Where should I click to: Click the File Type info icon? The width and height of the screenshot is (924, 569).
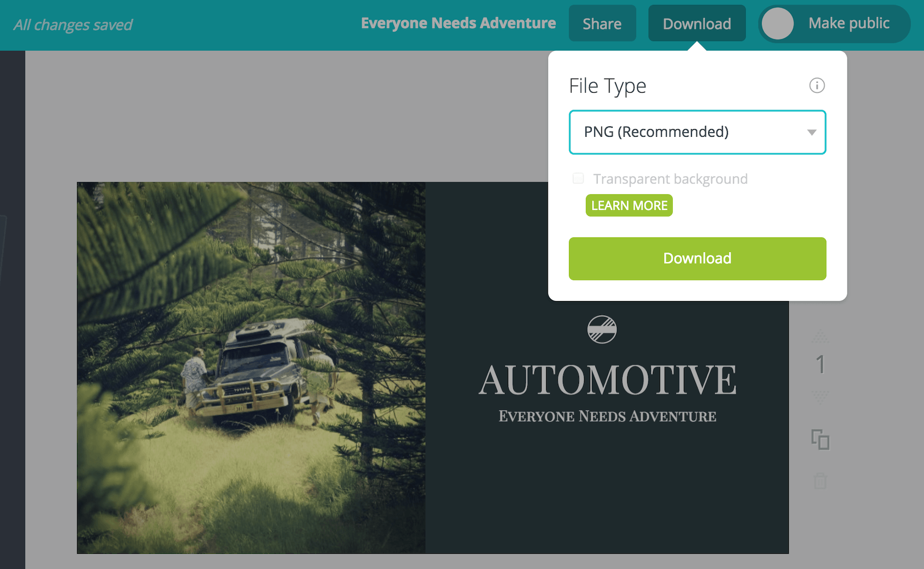coord(817,86)
